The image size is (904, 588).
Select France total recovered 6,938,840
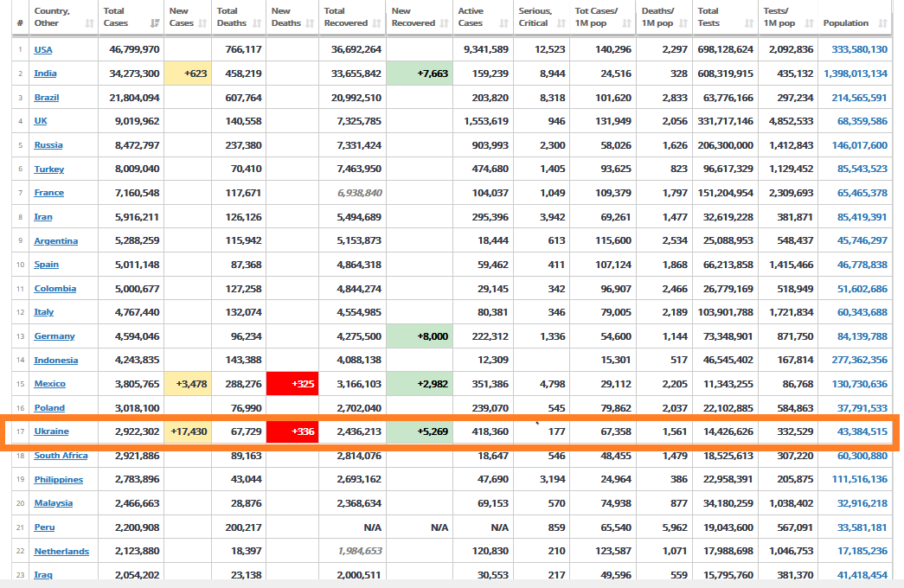[x=360, y=193]
